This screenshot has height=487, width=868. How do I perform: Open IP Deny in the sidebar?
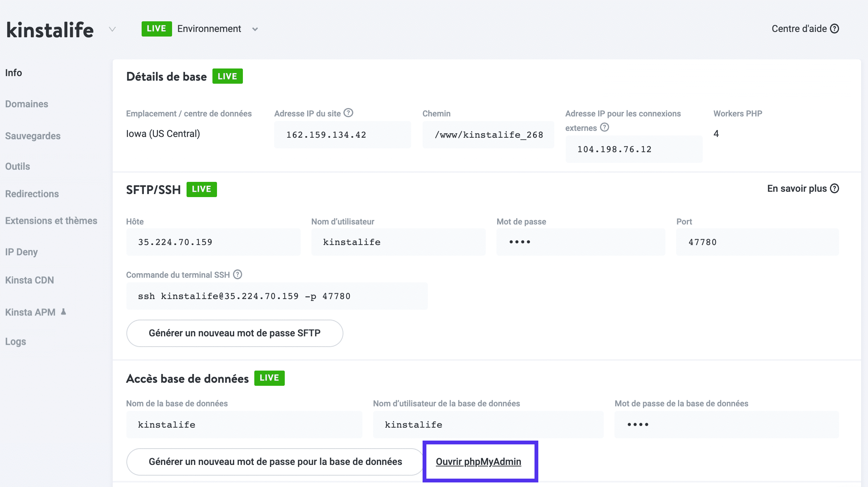pos(21,252)
